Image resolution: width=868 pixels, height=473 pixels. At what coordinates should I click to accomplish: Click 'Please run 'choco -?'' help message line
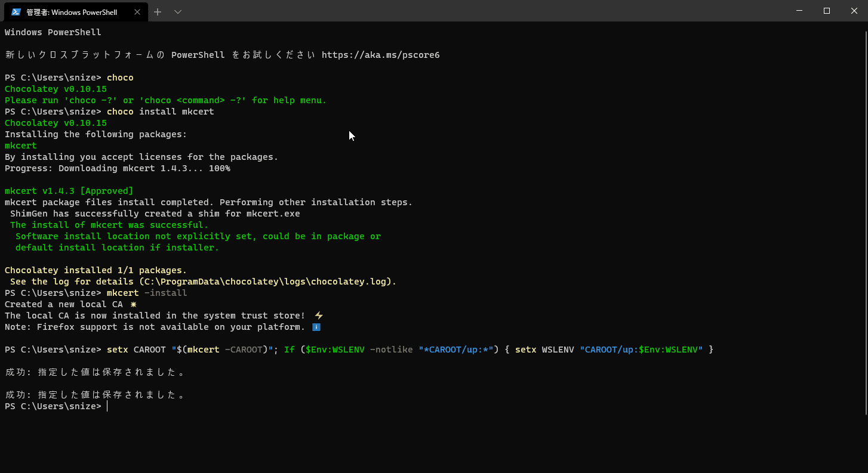[165, 100]
